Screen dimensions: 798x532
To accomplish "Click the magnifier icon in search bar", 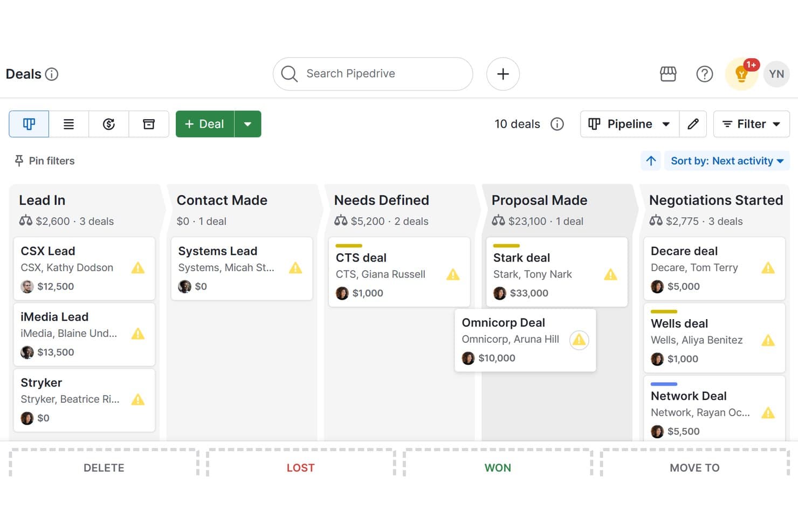I will (x=290, y=74).
